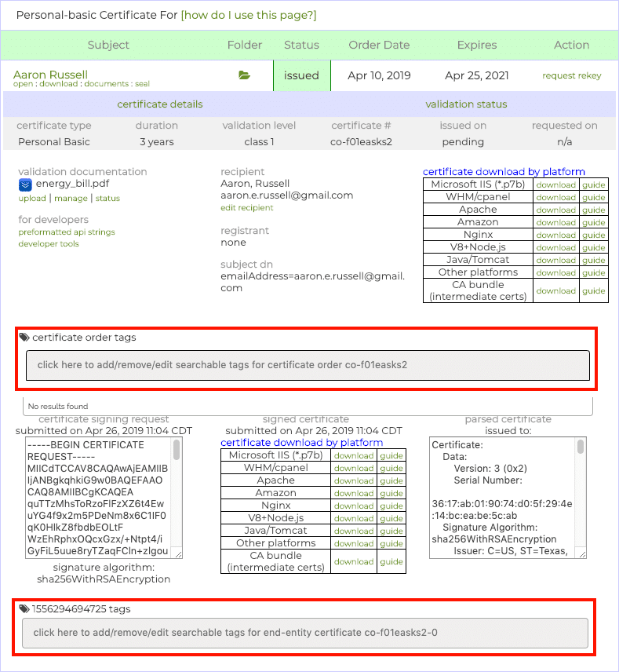Click the tag icon beside certificate order tags
This screenshot has width=619, height=672.
click(24, 338)
